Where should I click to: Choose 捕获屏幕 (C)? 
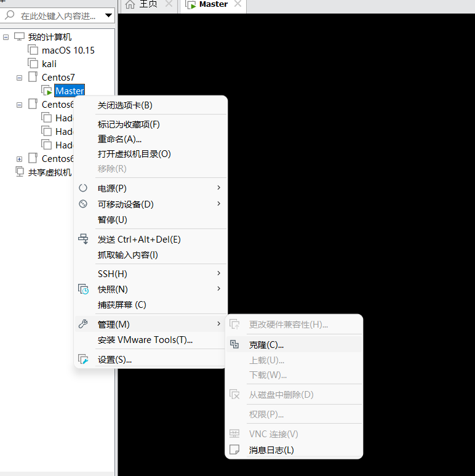(151, 305)
